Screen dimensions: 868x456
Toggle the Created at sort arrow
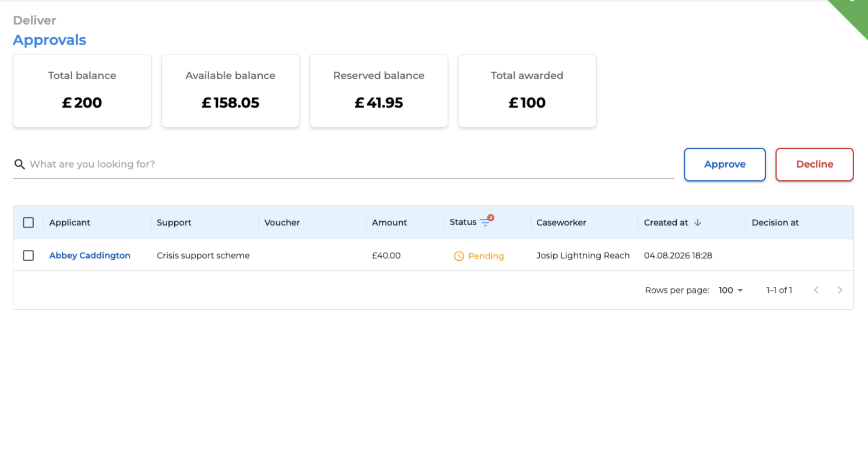698,222
